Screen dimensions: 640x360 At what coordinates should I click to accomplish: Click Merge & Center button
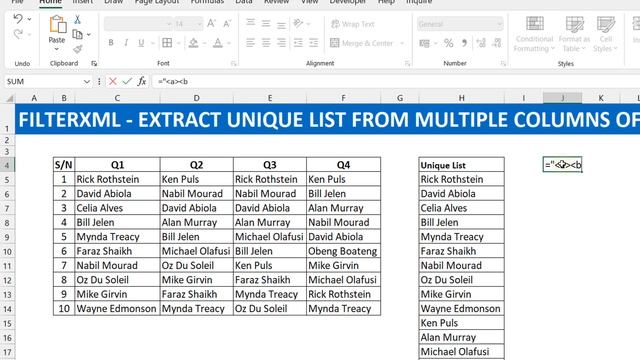click(x=362, y=43)
